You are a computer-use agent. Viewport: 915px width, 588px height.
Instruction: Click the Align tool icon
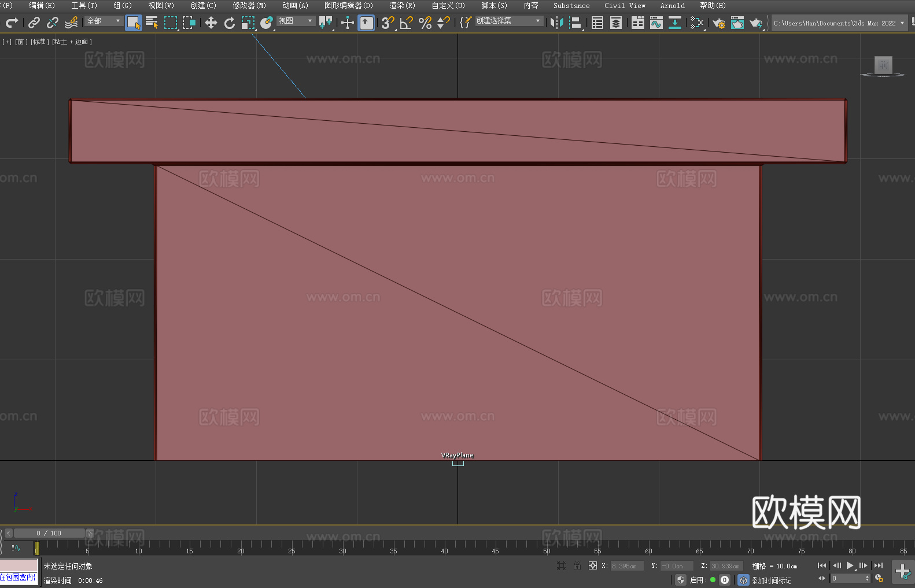tap(575, 23)
